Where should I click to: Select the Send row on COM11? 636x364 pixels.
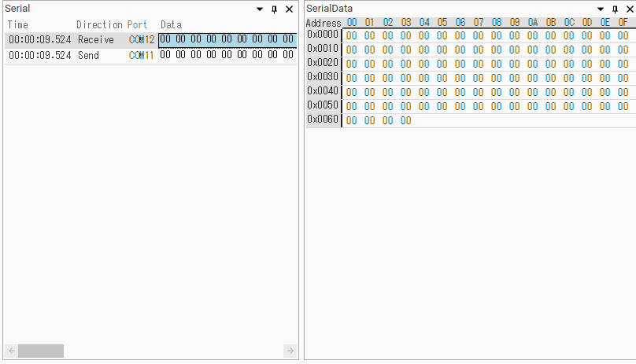pos(88,56)
